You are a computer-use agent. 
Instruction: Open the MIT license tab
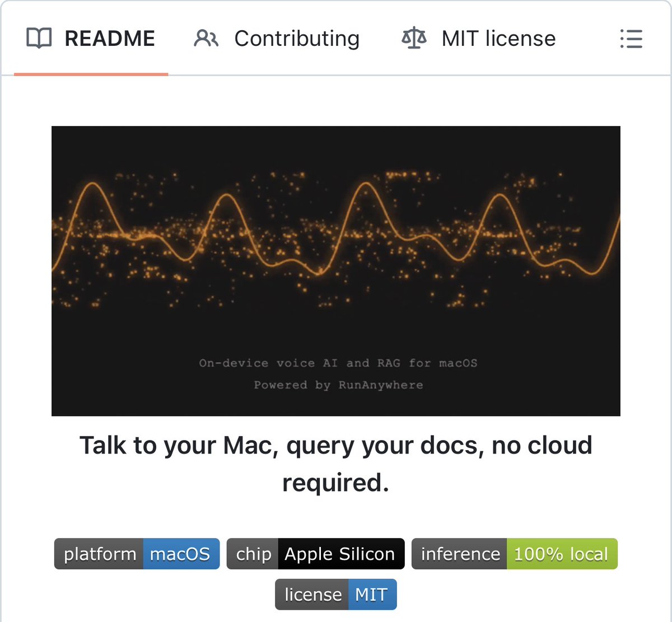coord(479,39)
